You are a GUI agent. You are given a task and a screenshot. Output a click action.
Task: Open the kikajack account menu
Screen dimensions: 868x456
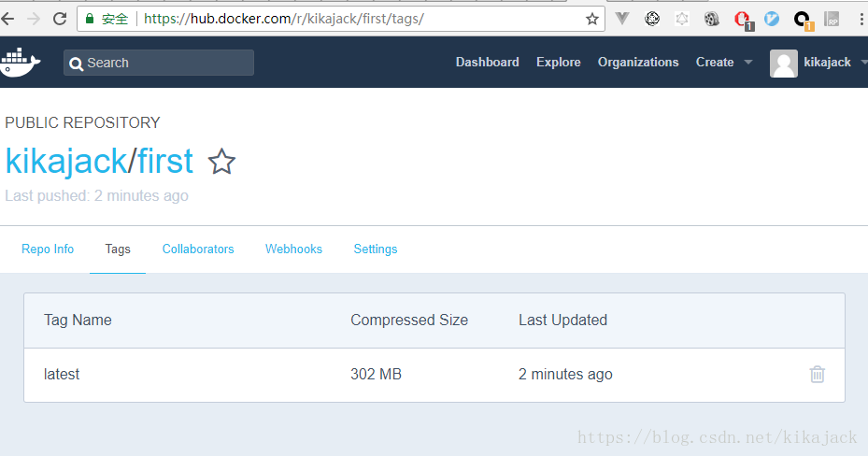tap(827, 62)
